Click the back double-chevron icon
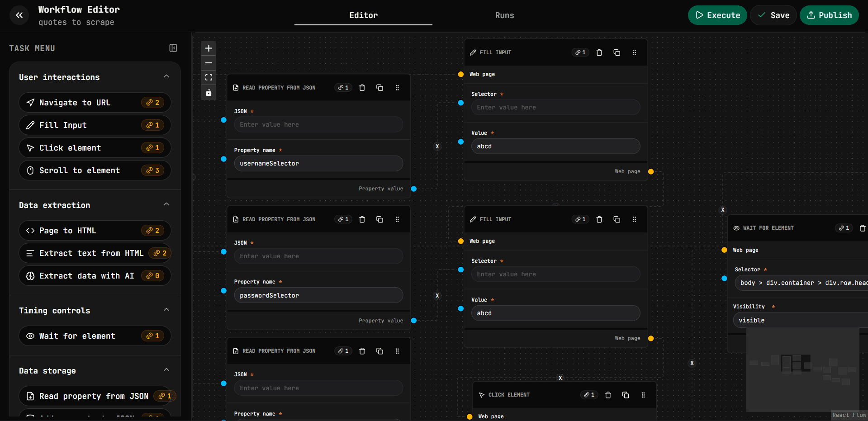The width and height of the screenshot is (868, 421). click(x=19, y=15)
